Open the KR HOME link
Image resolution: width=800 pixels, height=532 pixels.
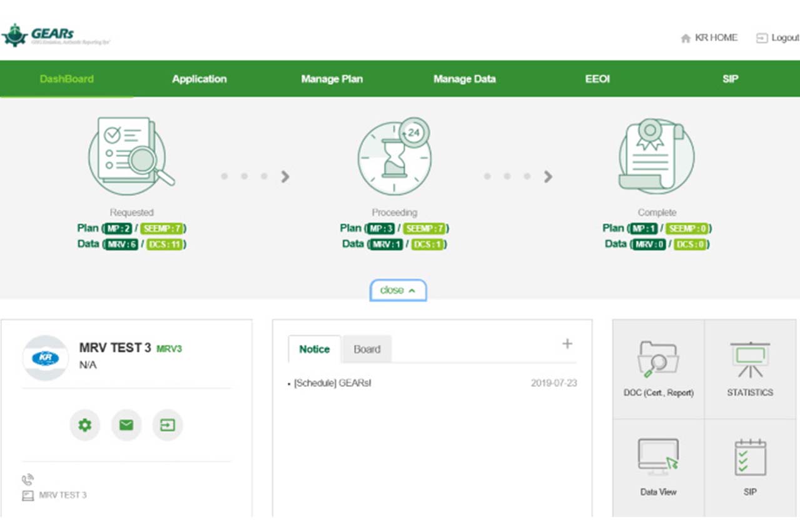pyautogui.click(x=716, y=38)
